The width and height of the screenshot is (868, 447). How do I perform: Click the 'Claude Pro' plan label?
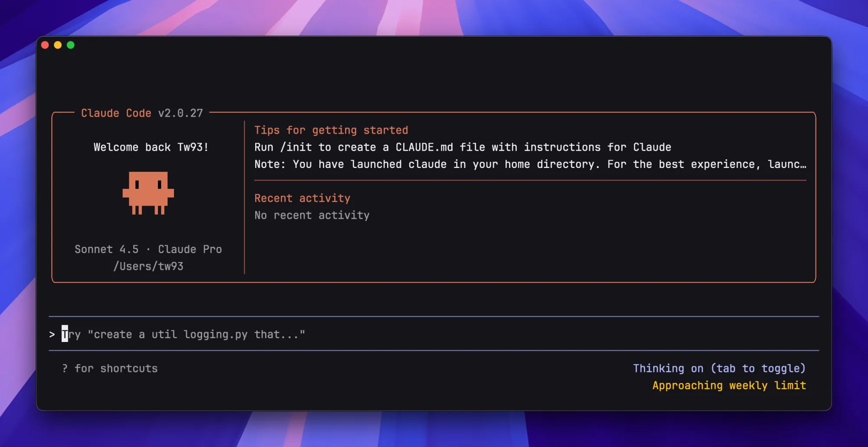[x=190, y=249]
